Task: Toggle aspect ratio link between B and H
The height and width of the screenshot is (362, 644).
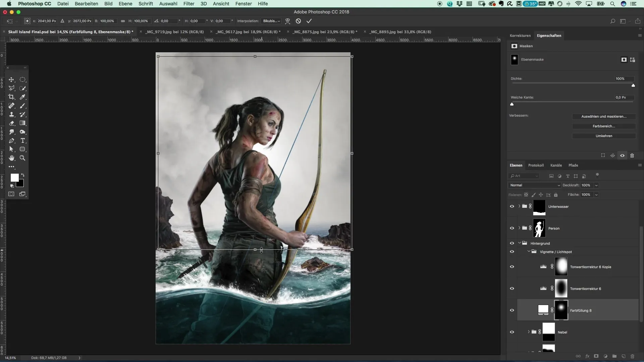Action: pyautogui.click(x=123, y=21)
